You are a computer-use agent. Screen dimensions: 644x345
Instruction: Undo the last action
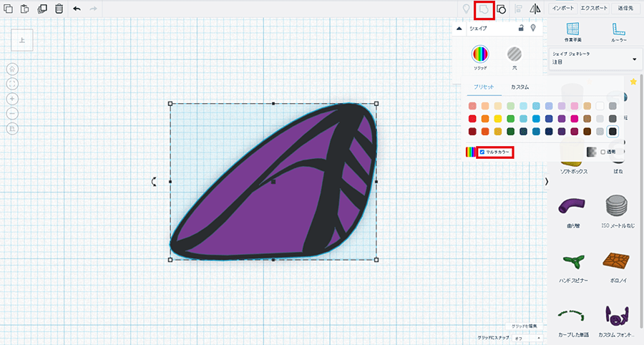point(77,9)
